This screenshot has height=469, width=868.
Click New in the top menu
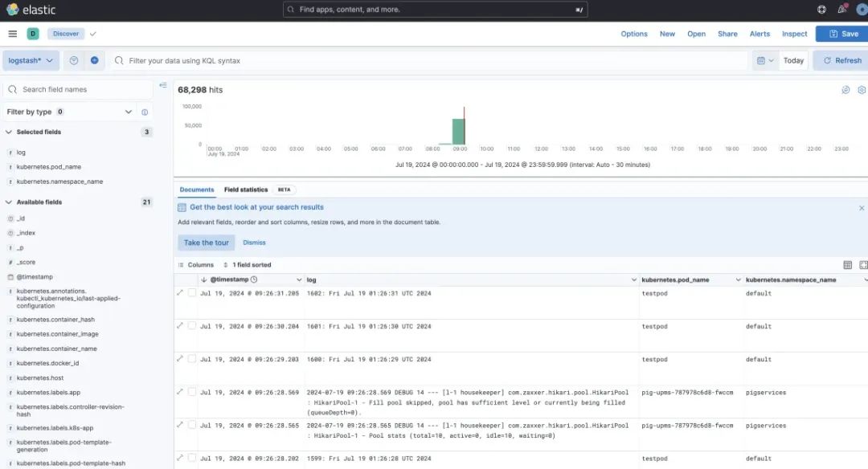pyautogui.click(x=667, y=34)
